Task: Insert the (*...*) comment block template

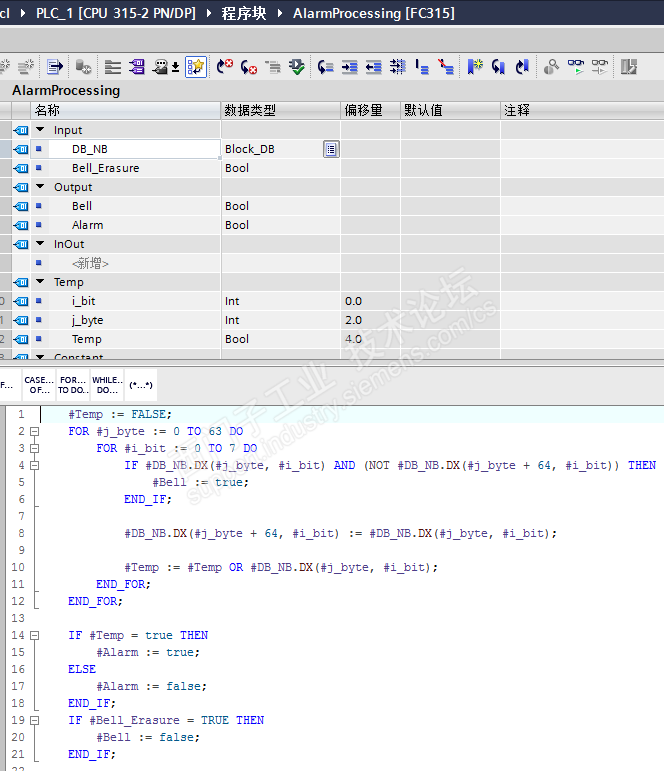Action: tap(140, 385)
